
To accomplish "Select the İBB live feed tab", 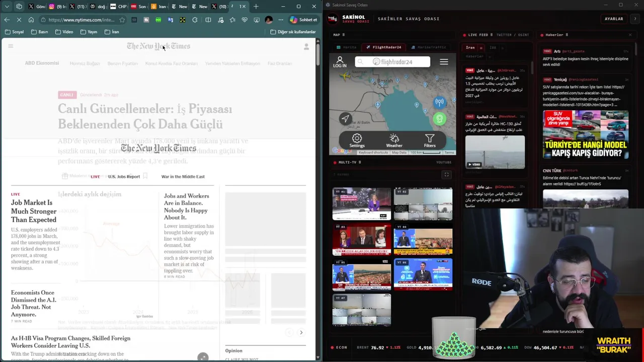I will pyautogui.click(x=493, y=48).
